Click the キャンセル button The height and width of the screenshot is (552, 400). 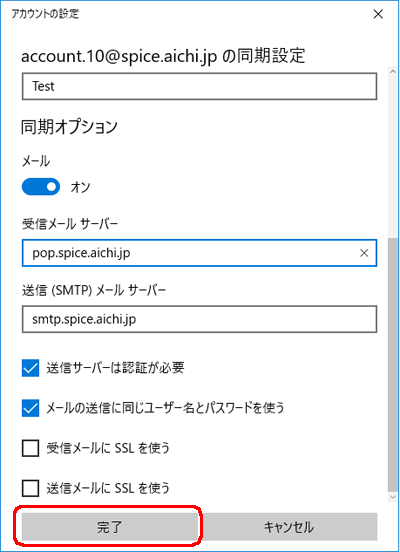[x=289, y=527]
